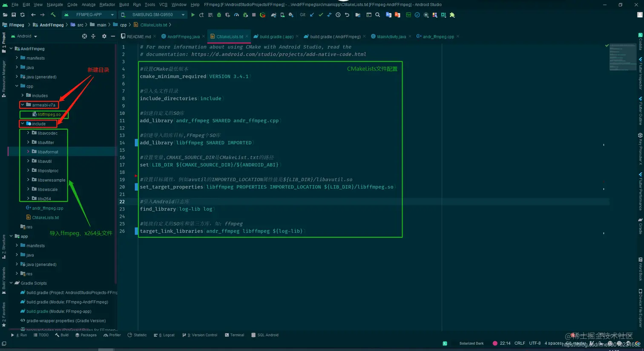This screenshot has width=644, height=351.
Task: Navigate back with the left arrow icon
Action: 33,15
